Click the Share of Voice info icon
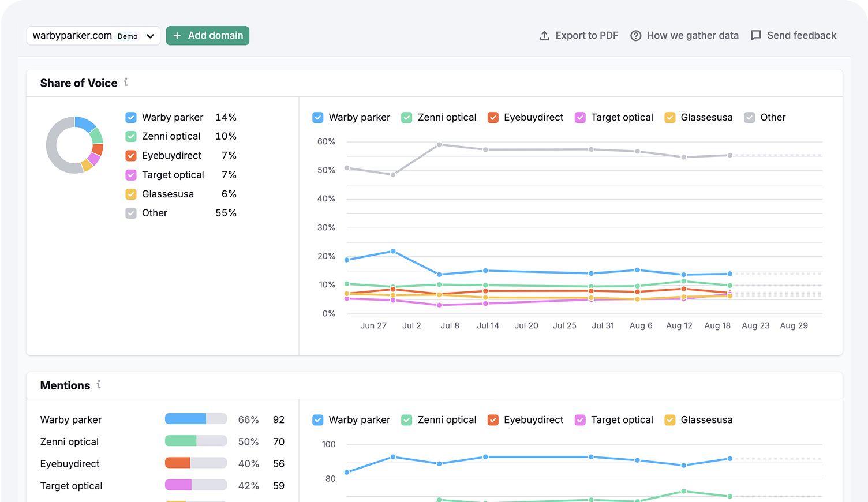Viewport: 868px width, 502px height. coord(126,83)
